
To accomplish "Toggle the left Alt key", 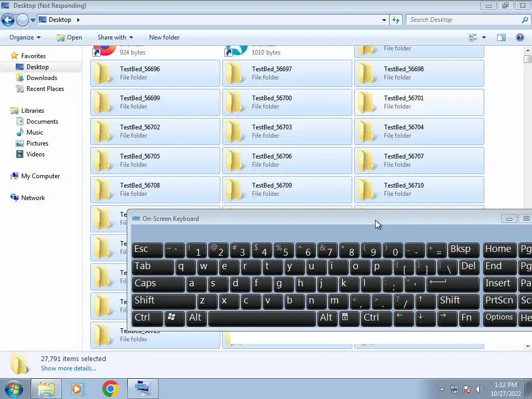I will point(196,318).
